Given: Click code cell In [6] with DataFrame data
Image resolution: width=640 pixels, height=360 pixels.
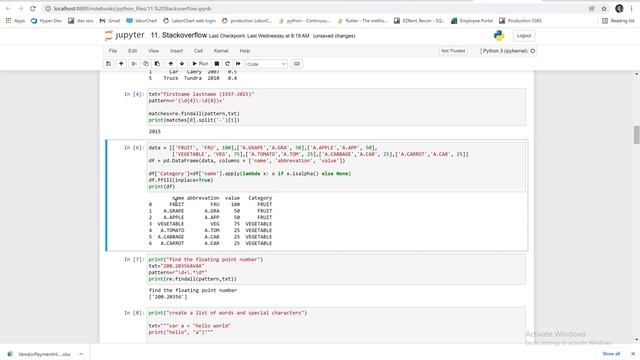Looking at the screenshot, I should click(336, 167).
